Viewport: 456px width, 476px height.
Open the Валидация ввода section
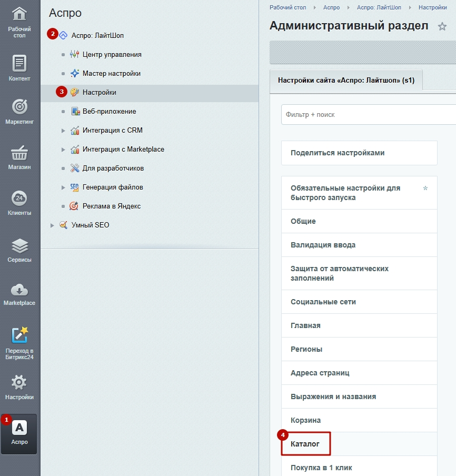point(359,245)
